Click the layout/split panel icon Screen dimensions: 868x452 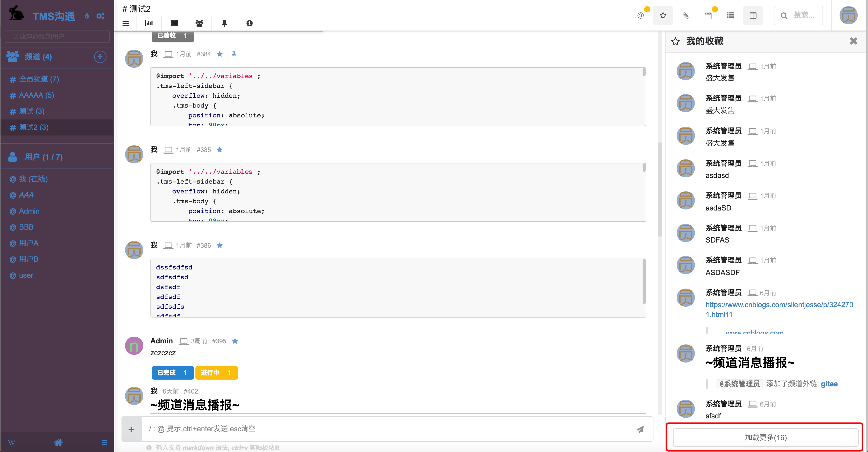pyautogui.click(x=753, y=16)
